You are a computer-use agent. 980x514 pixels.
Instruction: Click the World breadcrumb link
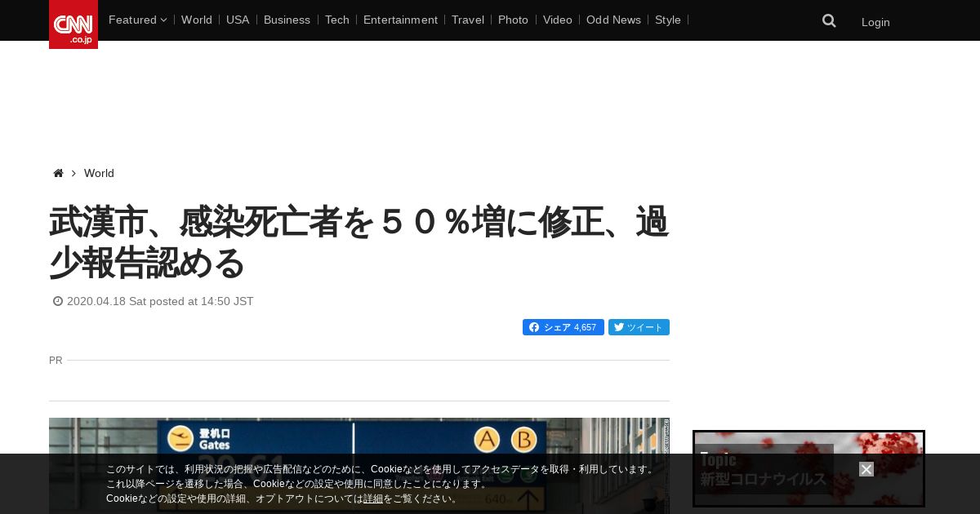[x=99, y=173]
